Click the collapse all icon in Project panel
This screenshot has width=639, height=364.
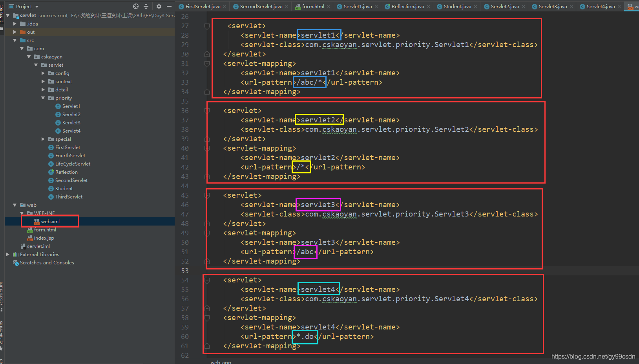[x=146, y=6]
